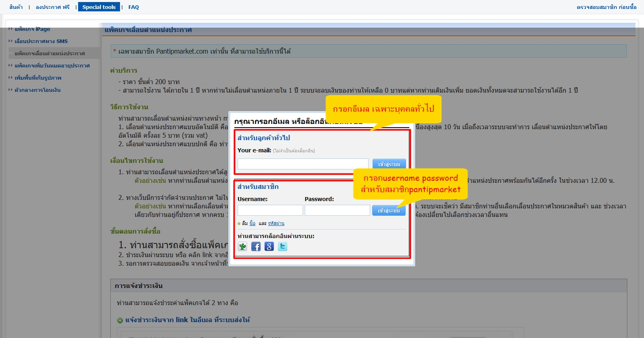
Task: Click the Password input field
Action: point(337,210)
